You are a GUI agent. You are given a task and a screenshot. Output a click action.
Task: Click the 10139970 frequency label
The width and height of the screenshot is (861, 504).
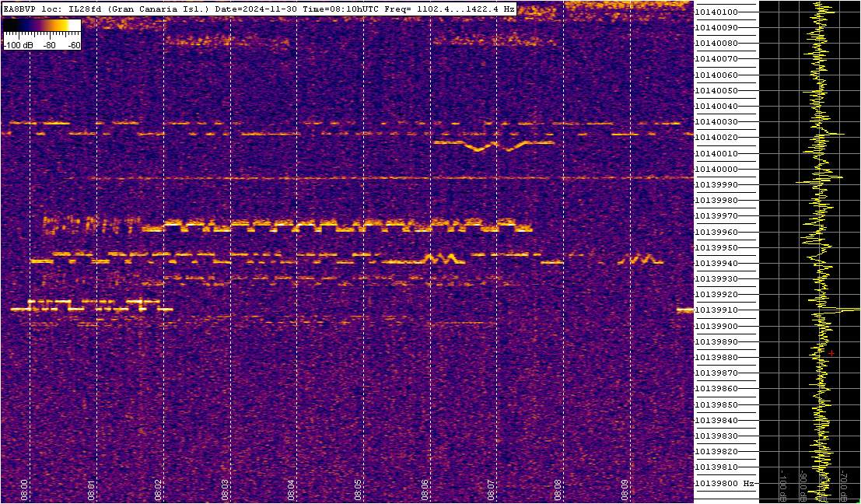click(716, 216)
